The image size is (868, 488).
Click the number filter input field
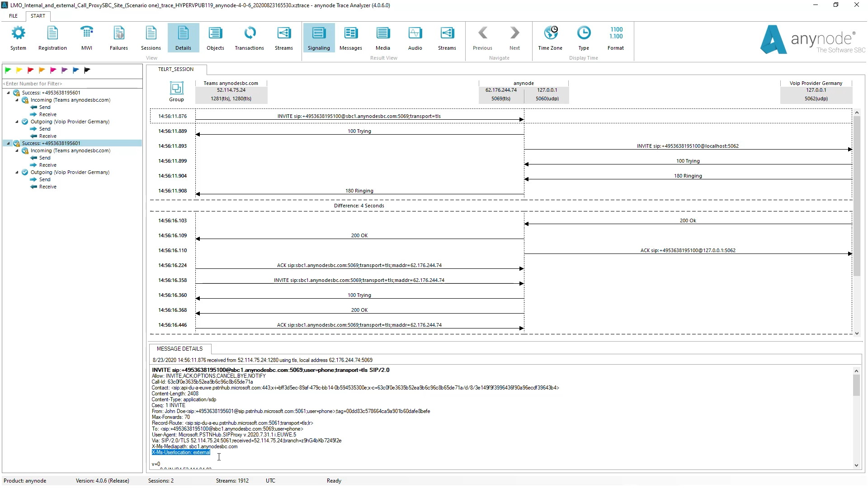(72, 84)
